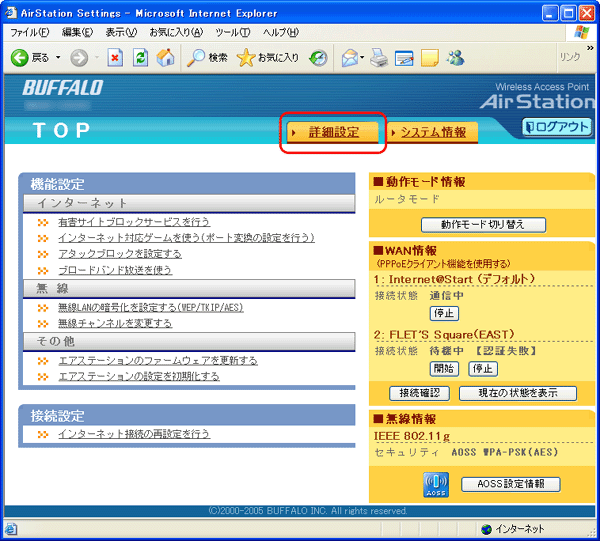Click the その他 section header
The image size is (600, 541).
tap(189, 341)
